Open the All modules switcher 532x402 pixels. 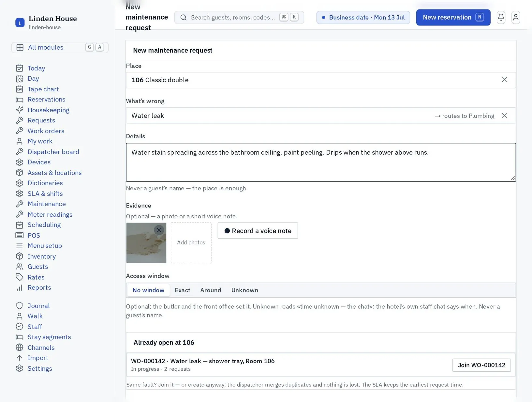coord(60,47)
